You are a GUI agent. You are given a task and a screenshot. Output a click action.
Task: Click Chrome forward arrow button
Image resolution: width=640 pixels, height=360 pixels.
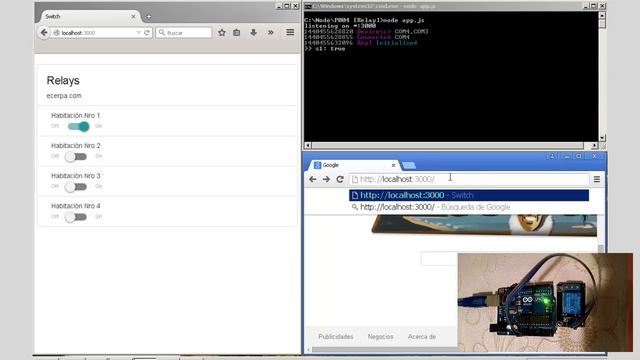(326, 179)
